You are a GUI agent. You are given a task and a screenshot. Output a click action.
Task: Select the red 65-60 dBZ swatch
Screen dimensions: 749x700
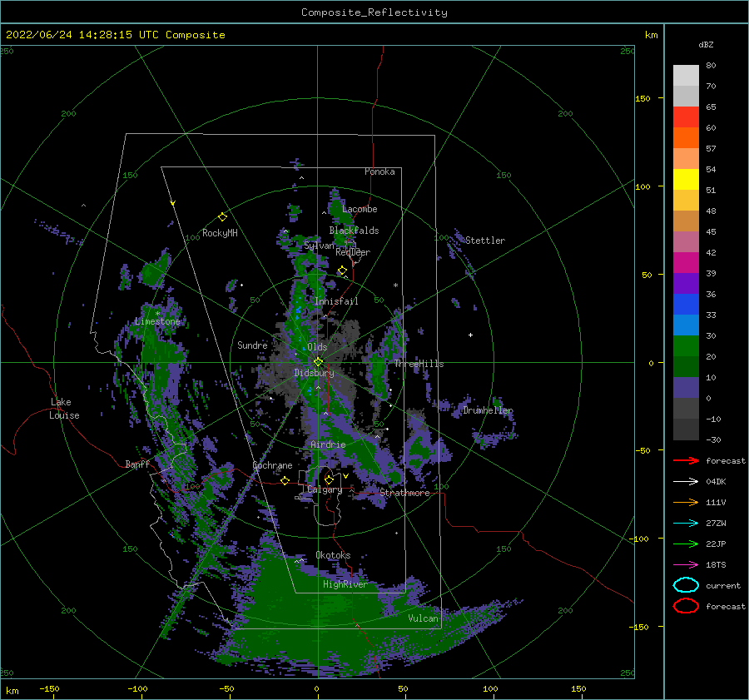pos(686,117)
